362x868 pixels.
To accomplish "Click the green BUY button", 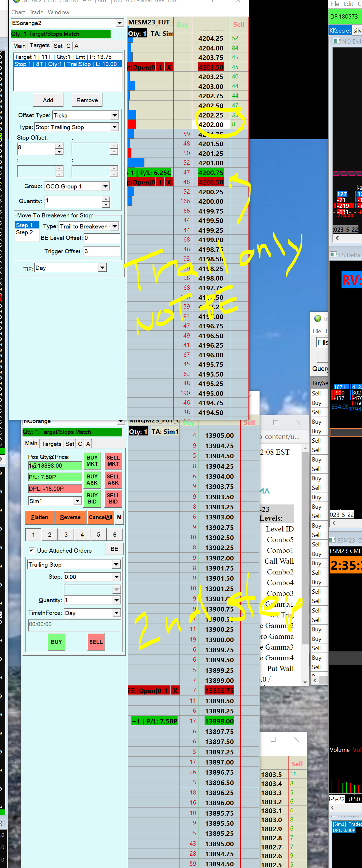I will 56,641.
